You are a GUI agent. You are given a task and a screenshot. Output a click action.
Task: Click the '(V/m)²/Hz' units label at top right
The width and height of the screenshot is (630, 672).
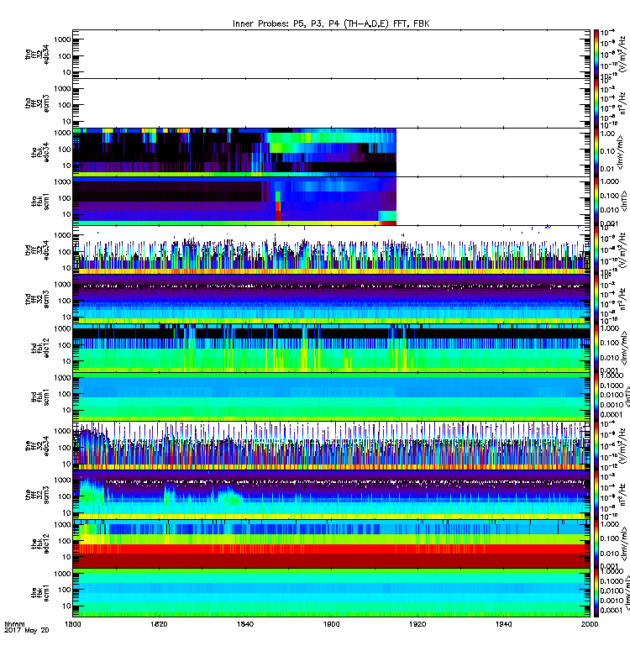pos(622,54)
